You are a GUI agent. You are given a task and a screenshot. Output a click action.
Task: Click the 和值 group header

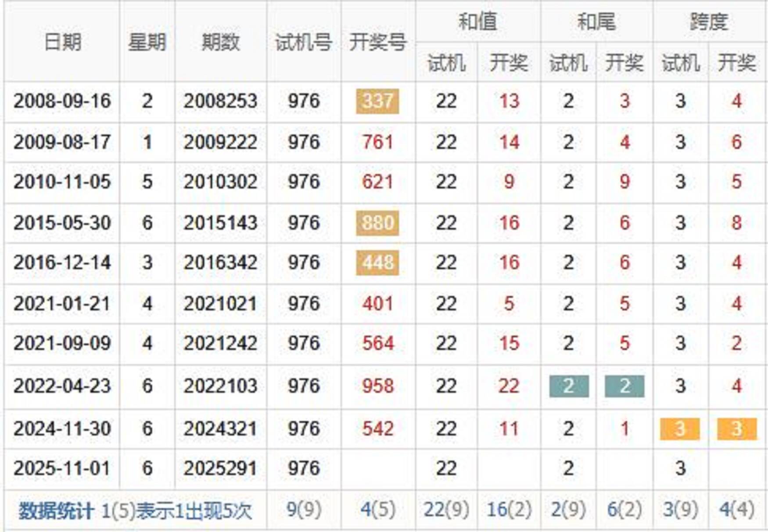point(477,22)
